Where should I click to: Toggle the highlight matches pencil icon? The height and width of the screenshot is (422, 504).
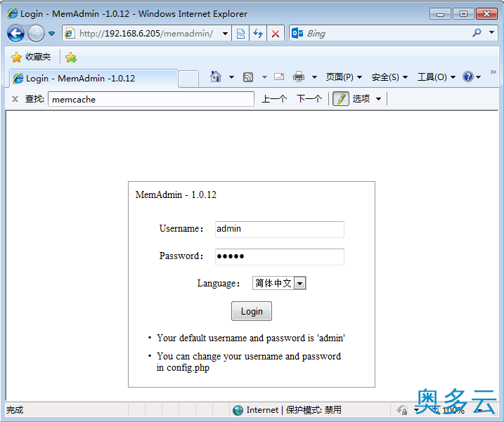click(341, 98)
